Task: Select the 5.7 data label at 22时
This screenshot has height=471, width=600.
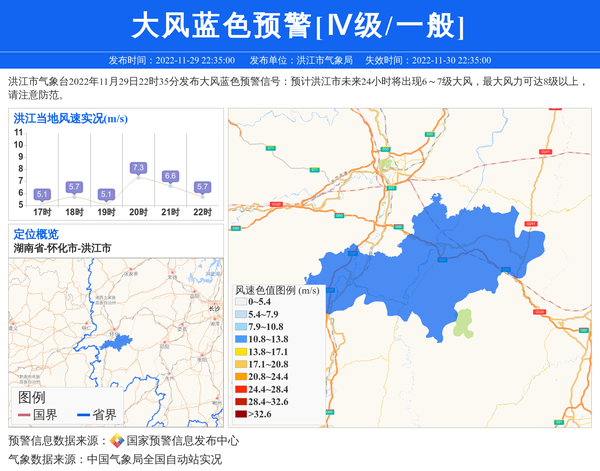Action: (202, 186)
